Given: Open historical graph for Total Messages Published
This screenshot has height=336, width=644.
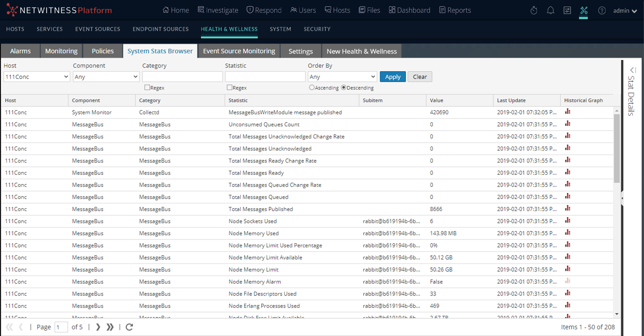Looking at the screenshot, I should click(x=568, y=208).
